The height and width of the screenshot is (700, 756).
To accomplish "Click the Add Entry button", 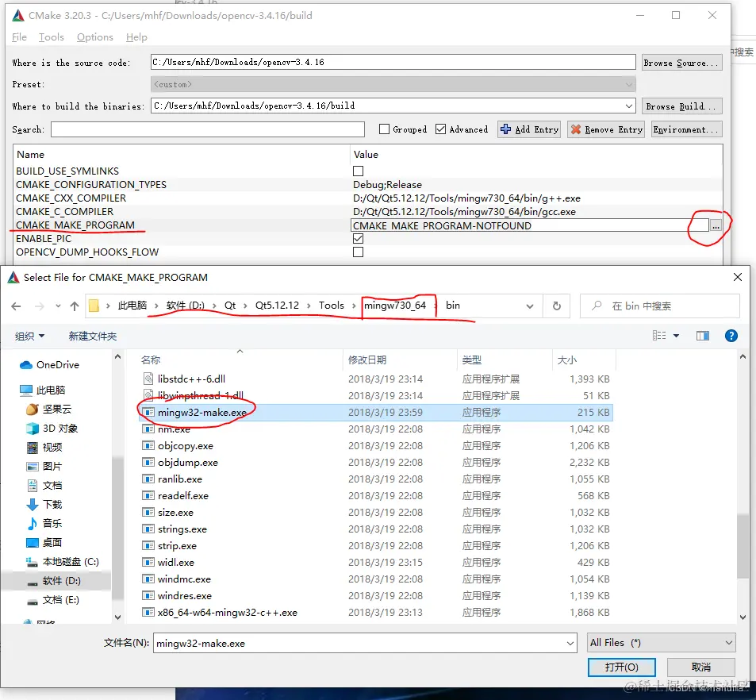I will (x=529, y=129).
